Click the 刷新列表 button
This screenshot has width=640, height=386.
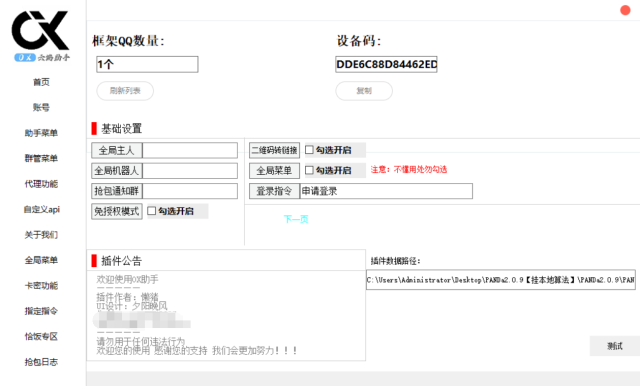coord(125,91)
